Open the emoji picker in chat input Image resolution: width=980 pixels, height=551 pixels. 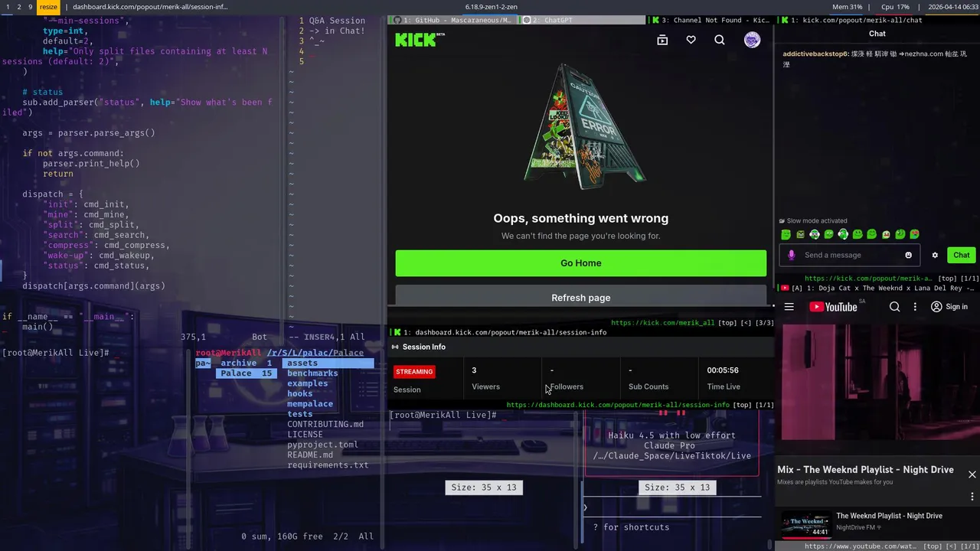909,255
